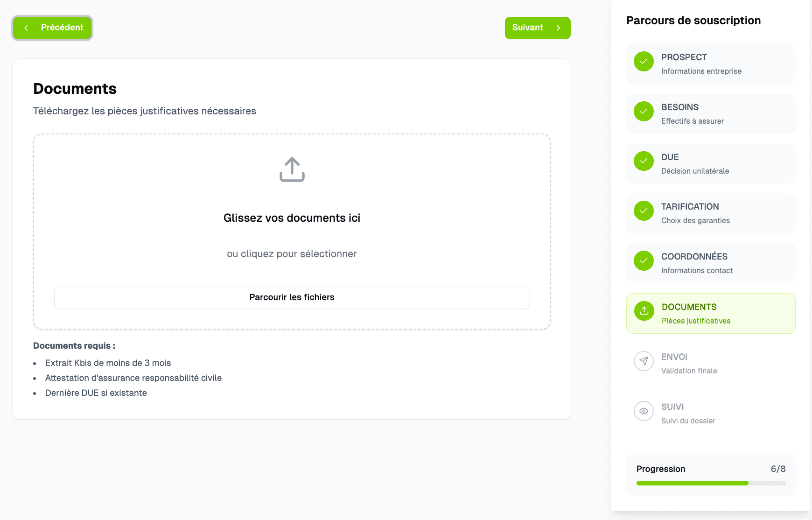Select the BESOINS step checkmark icon
The height and width of the screenshot is (520, 812).
[x=644, y=112]
